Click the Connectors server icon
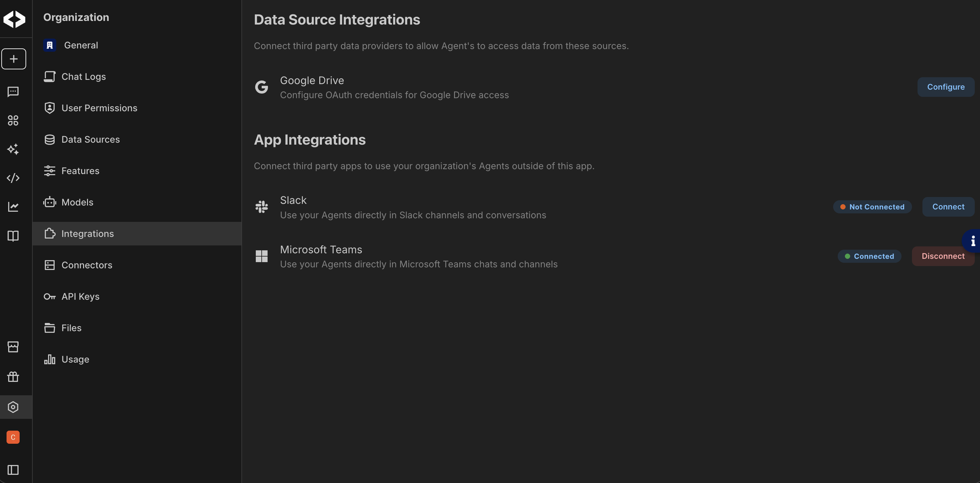Viewport: 980px width, 483px height. tap(49, 265)
